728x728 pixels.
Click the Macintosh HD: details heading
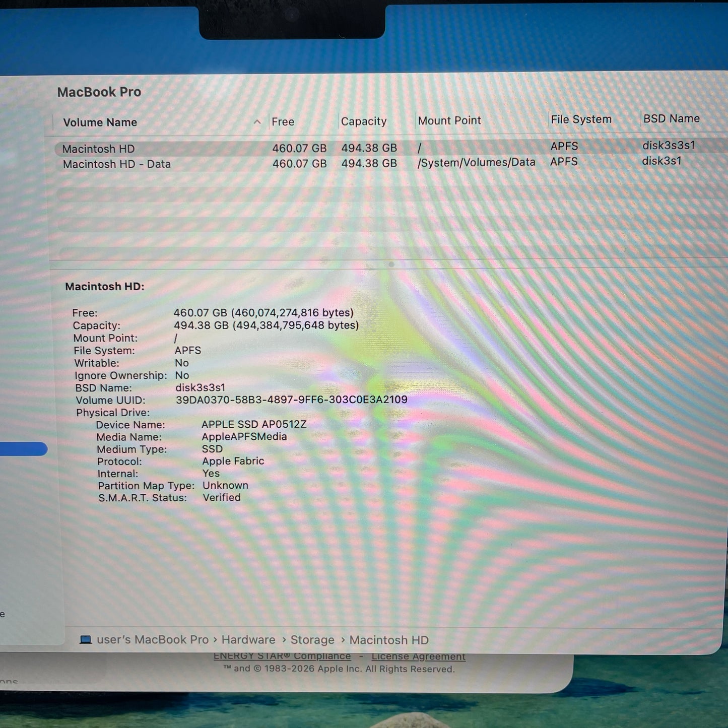105,286
